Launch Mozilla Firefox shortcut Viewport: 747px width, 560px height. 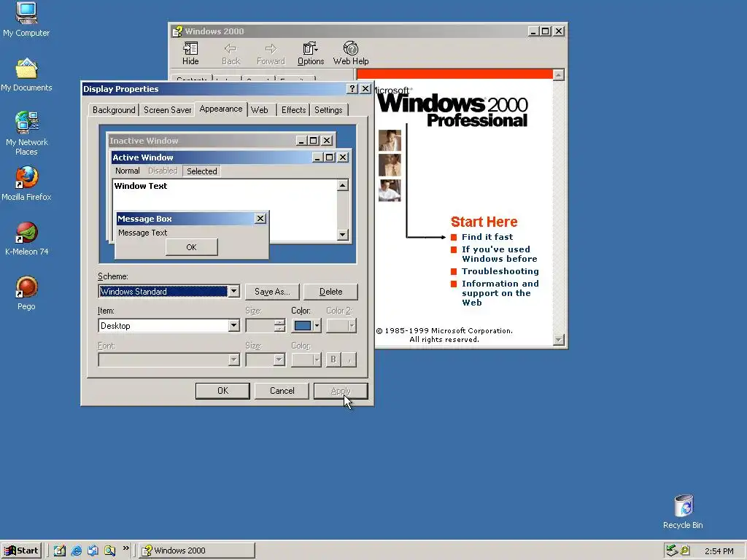pyautogui.click(x=26, y=183)
